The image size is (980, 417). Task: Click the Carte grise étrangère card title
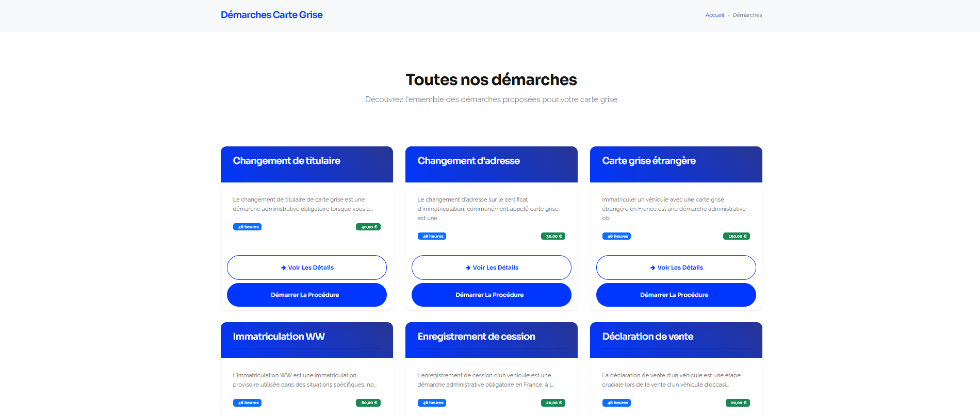click(648, 161)
